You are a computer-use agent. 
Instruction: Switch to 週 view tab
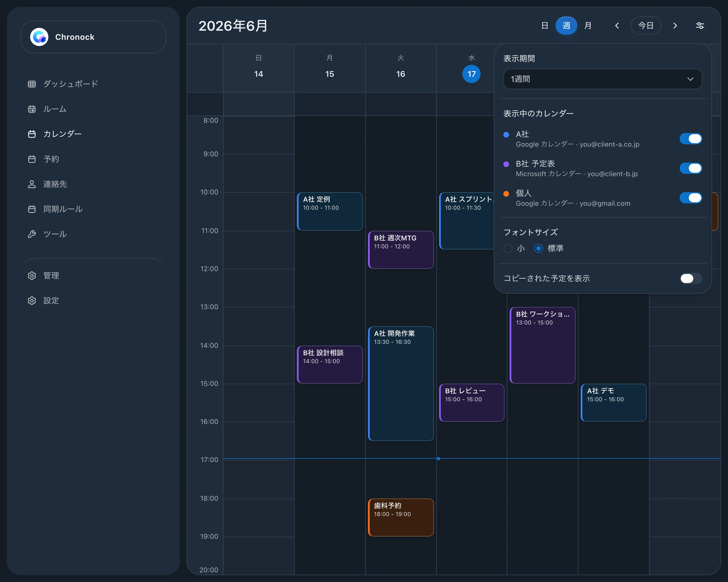566,26
